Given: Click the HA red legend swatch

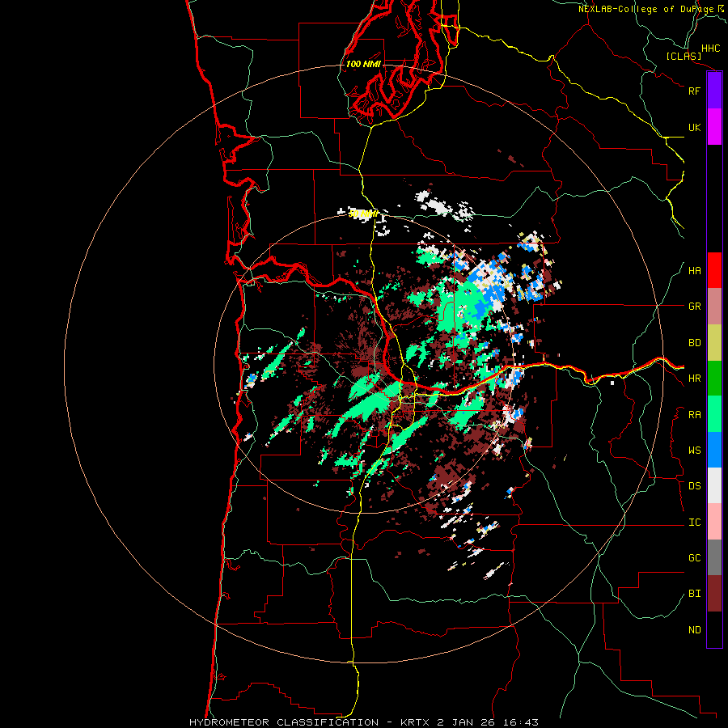Looking at the screenshot, I should 714,270.
